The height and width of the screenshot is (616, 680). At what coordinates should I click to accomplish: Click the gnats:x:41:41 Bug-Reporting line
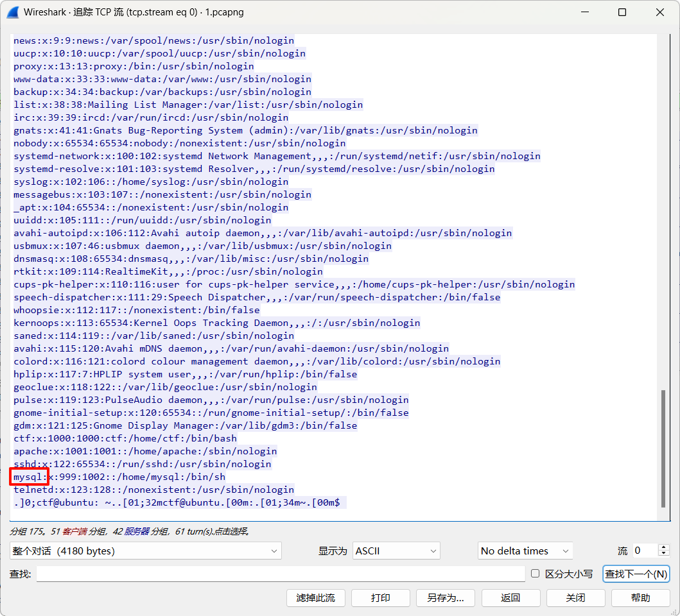pyautogui.click(x=245, y=130)
